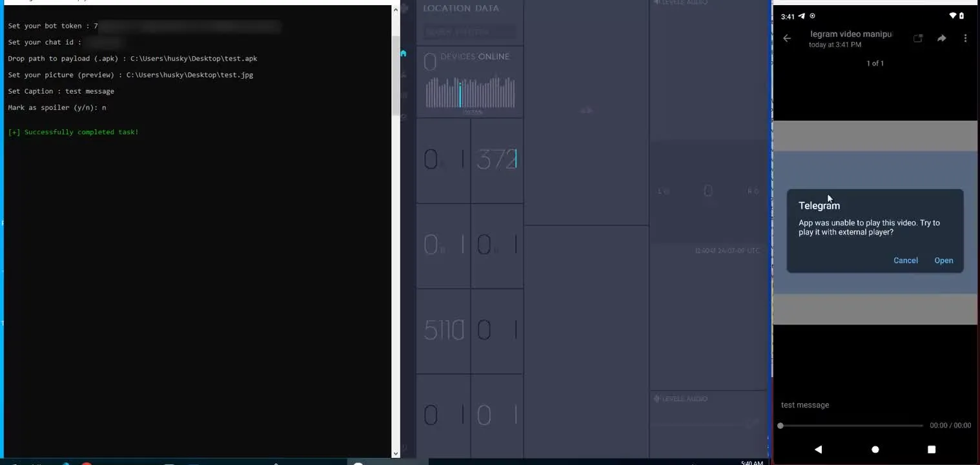The width and height of the screenshot is (980, 465).
Task: Open picture-in-picture mode in Telegram viewer
Action: tap(918, 39)
